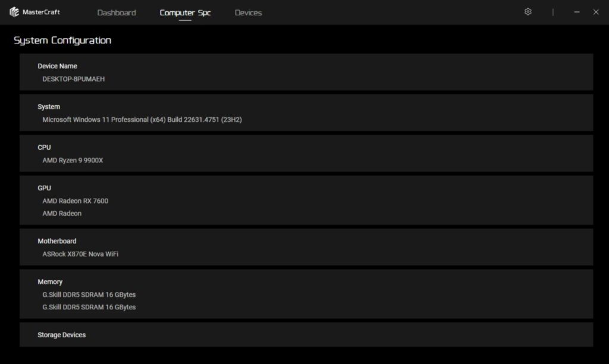Screen dimensions: 609x364
Task: Click the Device Name label
Action: [57, 66]
